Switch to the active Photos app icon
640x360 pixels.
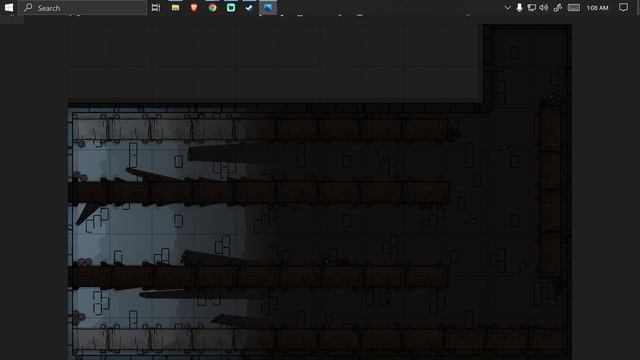pos(268,7)
